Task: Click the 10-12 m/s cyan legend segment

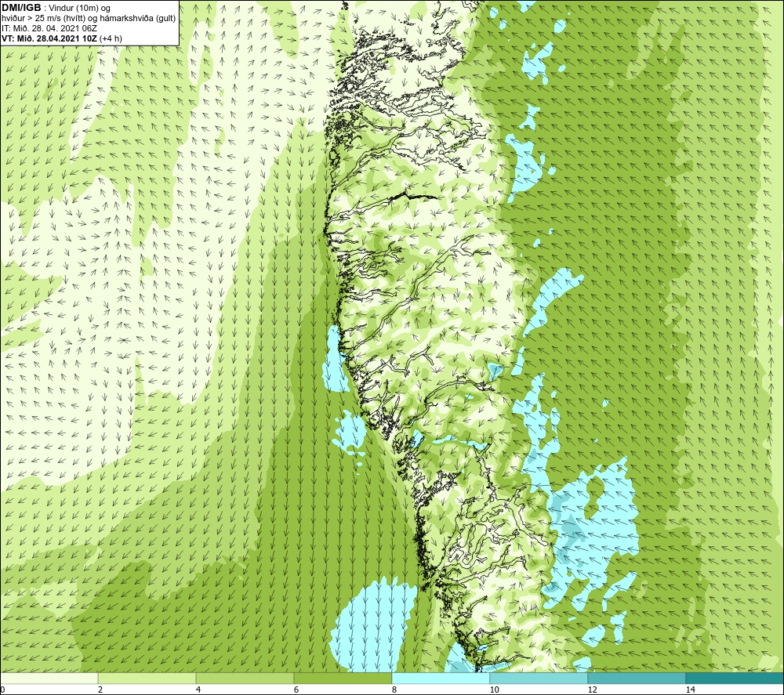Action: [539, 679]
